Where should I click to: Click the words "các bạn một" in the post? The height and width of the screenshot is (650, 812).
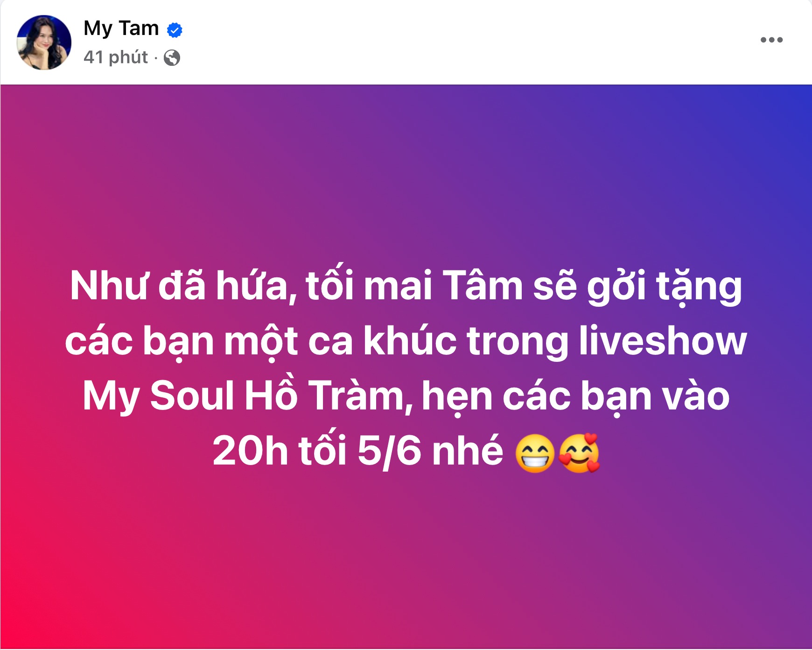click(x=182, y=342)
